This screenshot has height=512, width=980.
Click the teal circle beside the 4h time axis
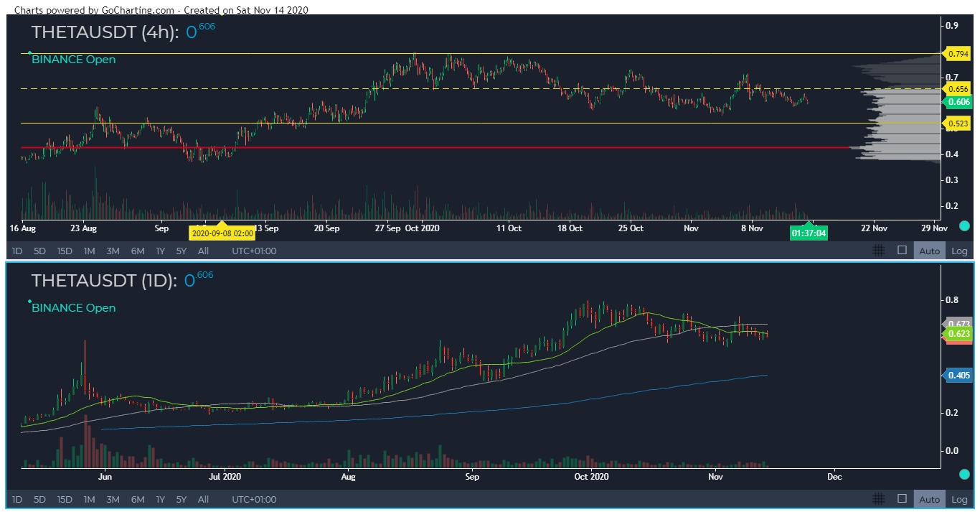[x=964, y=226]
